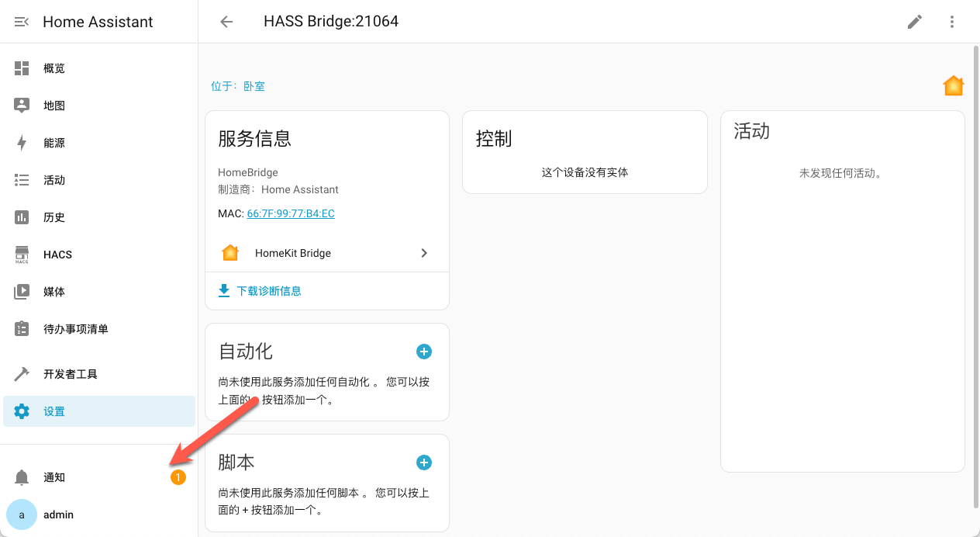
Task: Click the MAC address link 66:7F:99:77:B4:EC
Action: point(290,213)
